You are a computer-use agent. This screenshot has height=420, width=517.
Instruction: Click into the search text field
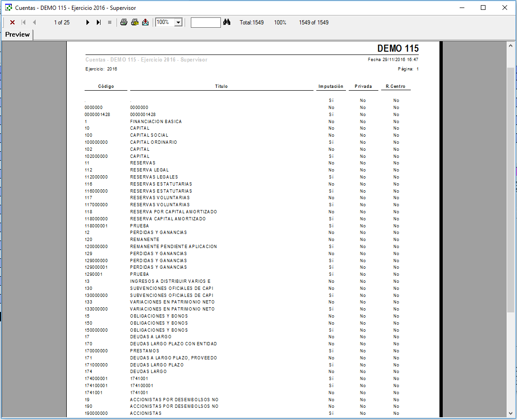(205, 23)
